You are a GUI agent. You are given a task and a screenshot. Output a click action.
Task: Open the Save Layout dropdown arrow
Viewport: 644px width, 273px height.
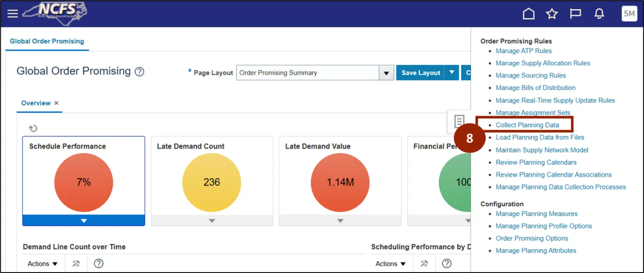[451, 73]
